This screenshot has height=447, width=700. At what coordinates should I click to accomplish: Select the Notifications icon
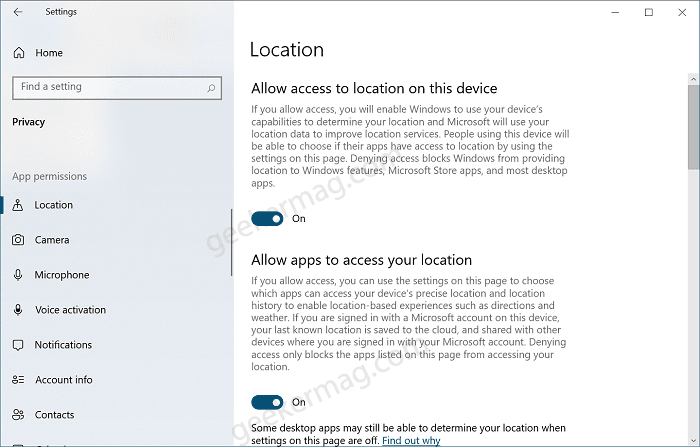(x=18, y=345)
